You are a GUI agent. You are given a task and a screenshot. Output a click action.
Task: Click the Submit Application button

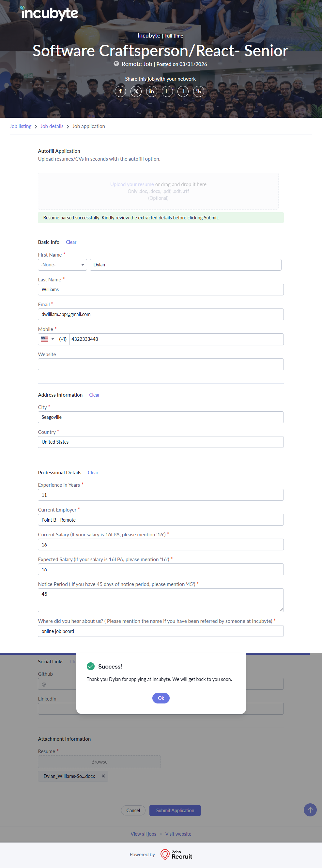click(175, 810)
